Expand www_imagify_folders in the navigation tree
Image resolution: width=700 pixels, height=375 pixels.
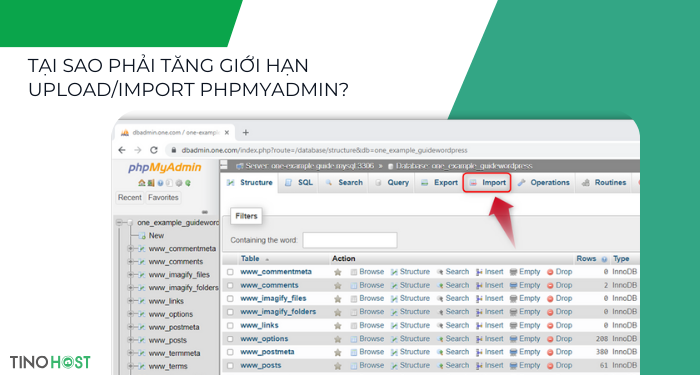click(131, 288)
